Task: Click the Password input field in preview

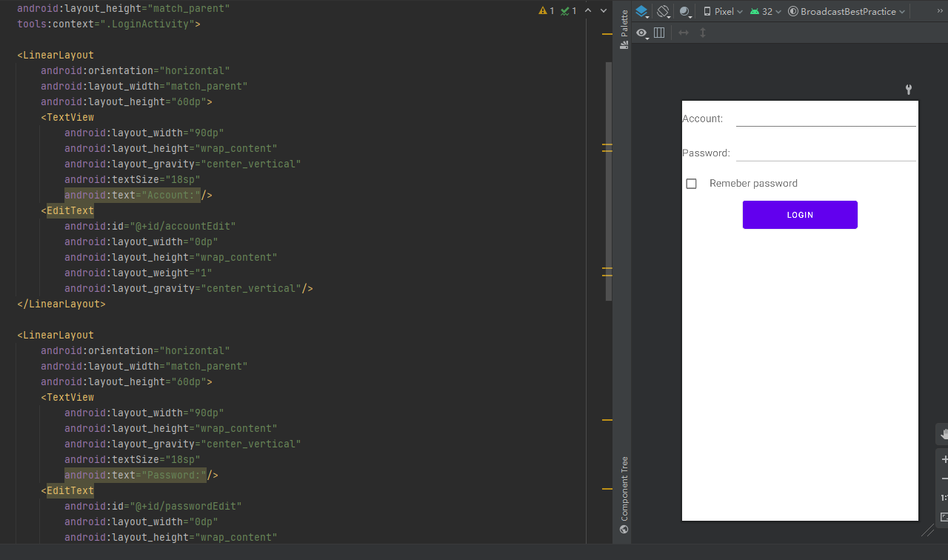Action: tap(826, 153)
